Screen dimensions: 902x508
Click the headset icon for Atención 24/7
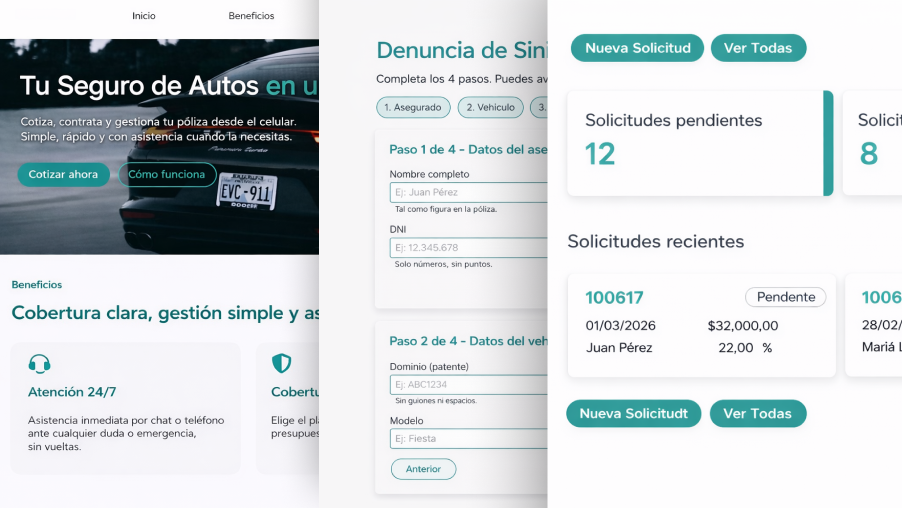click(x=40, y=364)
